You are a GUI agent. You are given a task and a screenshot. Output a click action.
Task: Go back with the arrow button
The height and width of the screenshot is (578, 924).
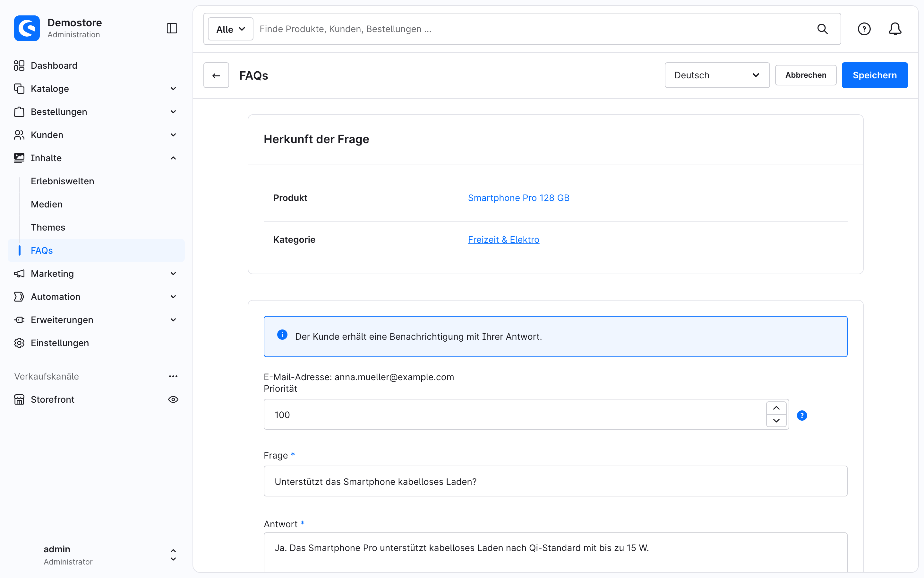pos(216,75)
